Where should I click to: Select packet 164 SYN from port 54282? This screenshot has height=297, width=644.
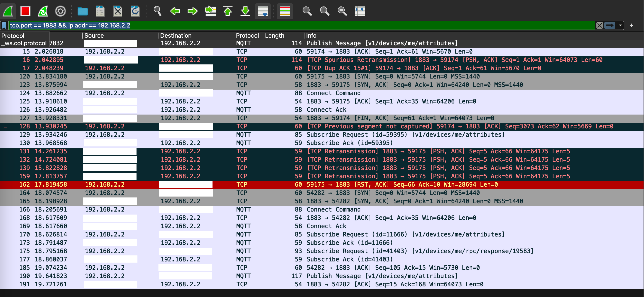tap(322, 193)
